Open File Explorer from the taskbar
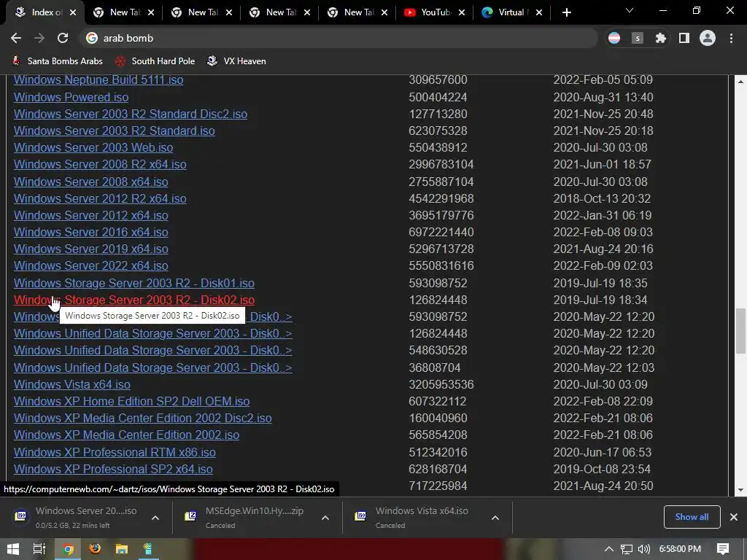This screenshot has height=560, width=747. [x=122, y=549]
